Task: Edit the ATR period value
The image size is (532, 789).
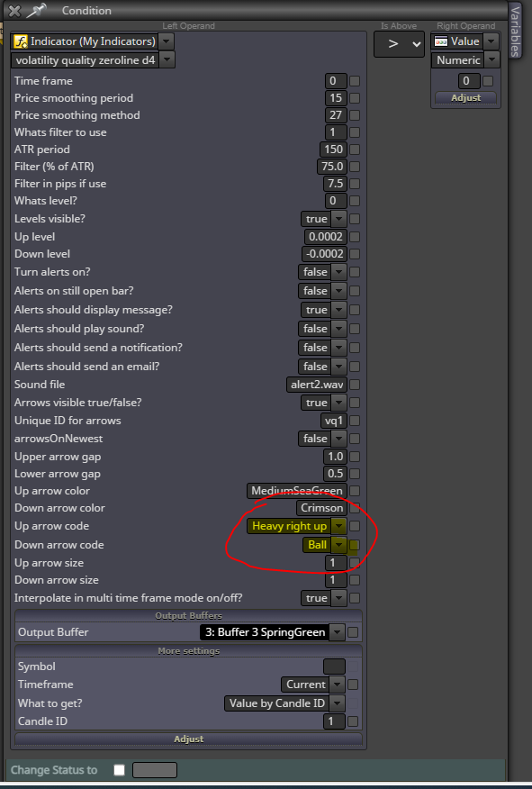Action: tap(333, 149)
